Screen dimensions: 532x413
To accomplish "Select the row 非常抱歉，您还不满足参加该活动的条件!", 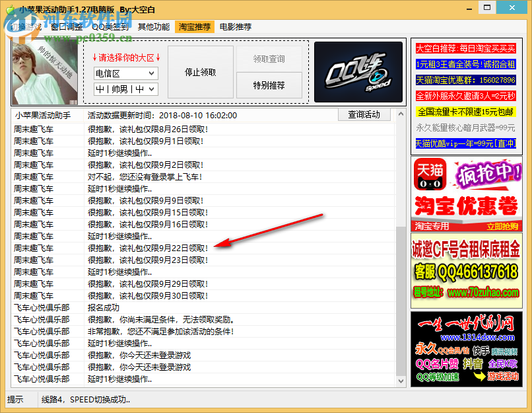I will pos(203,332).
